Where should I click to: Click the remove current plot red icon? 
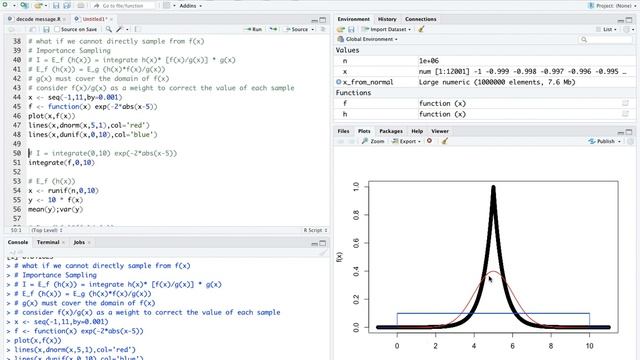[x=429, y=141]
